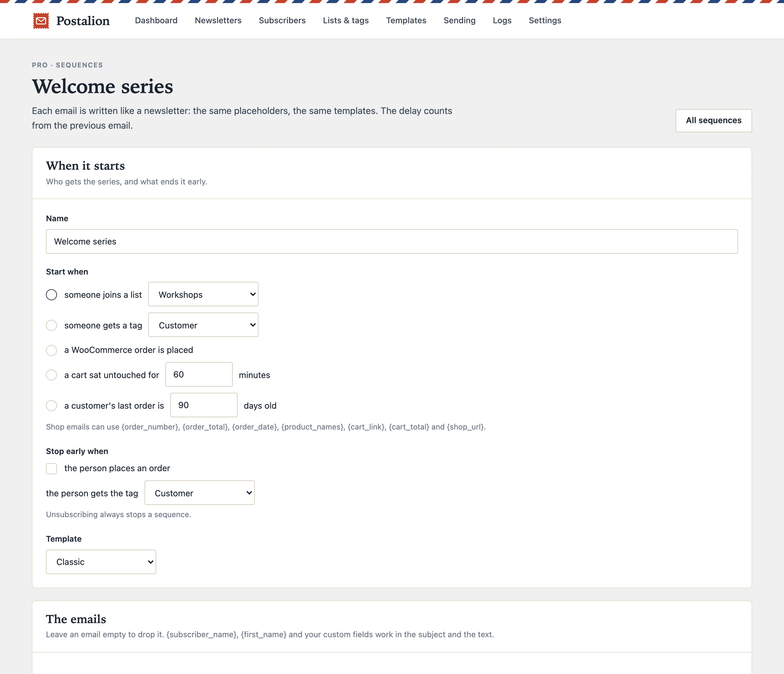Click 'Unsubscribing always stops a sequence.' note
This screenshot has width=784, height=674.
[119, 515]
